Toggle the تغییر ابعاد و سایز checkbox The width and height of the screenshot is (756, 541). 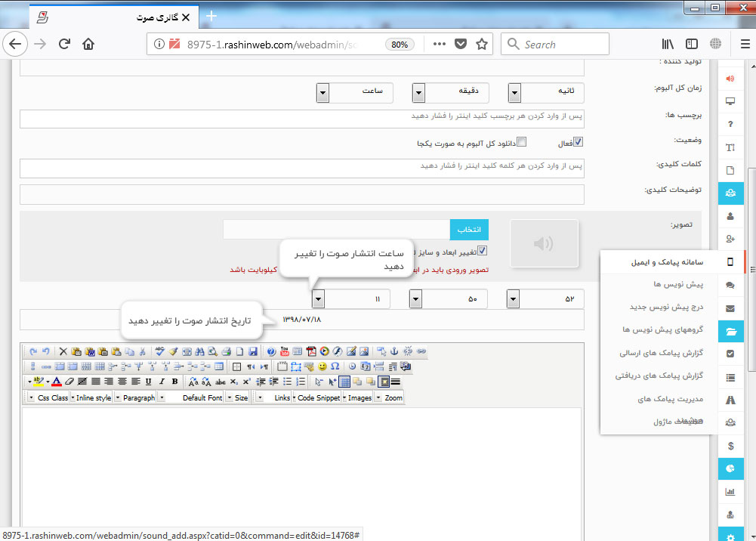click(482, 251)
